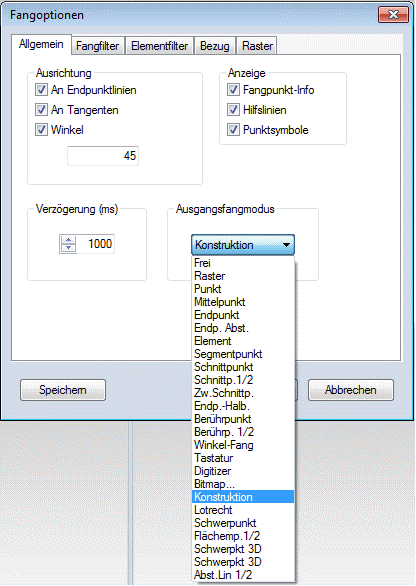Open the Elementfilter tab

[160, 46]
